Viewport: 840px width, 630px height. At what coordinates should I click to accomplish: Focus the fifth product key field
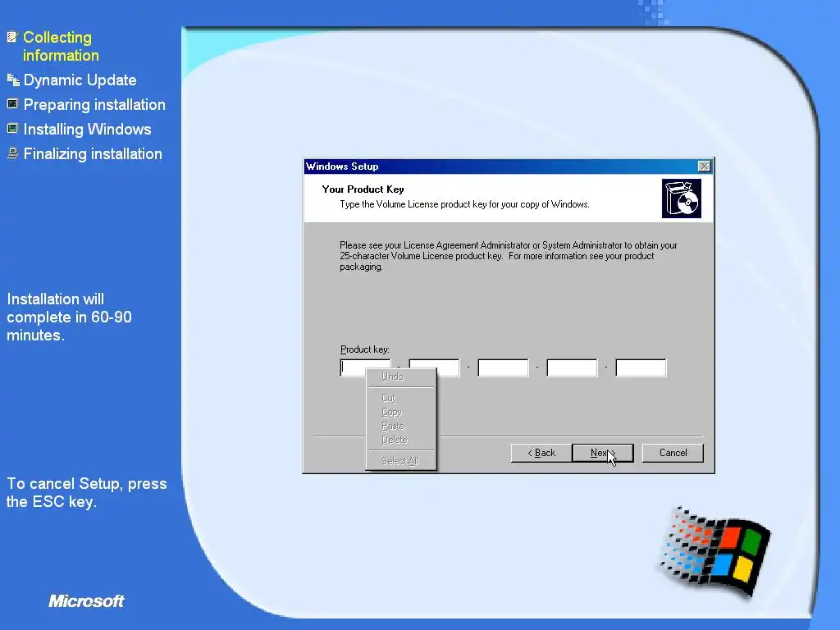click(x=641, y=368)
